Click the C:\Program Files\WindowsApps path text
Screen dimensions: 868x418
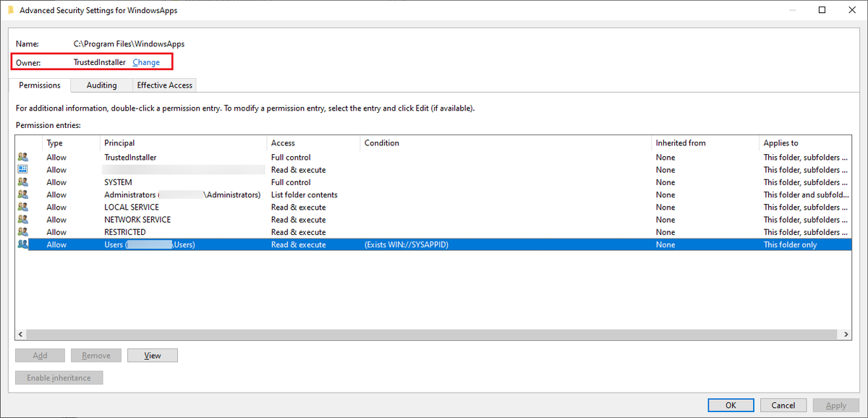[x=129, y=44]
